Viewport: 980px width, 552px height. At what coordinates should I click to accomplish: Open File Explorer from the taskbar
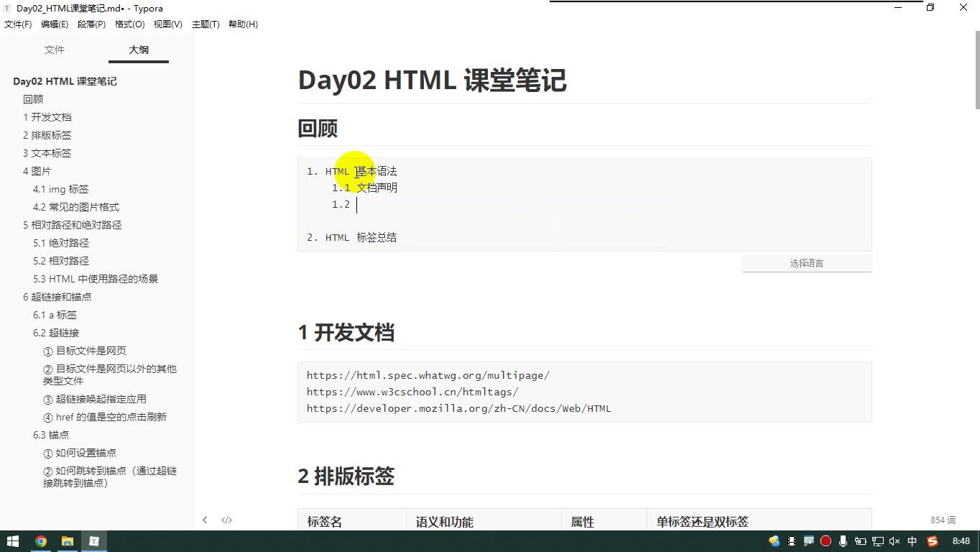(x=67, y=541)
